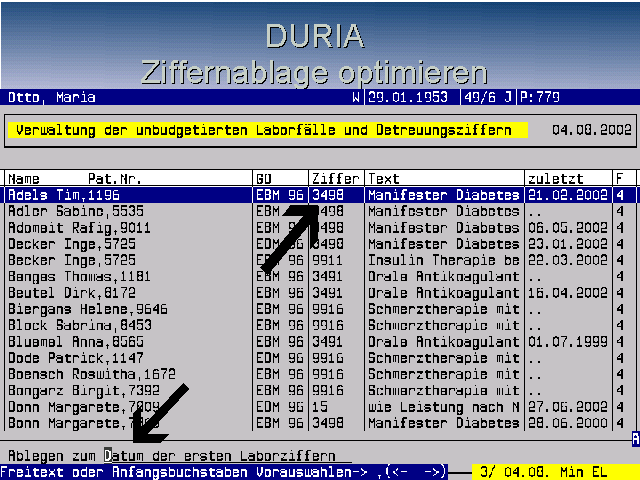
Task: Click Orale Antikoagulant in Beutel Dirk row
Action: pyautogui.click(x=444, y=293)
